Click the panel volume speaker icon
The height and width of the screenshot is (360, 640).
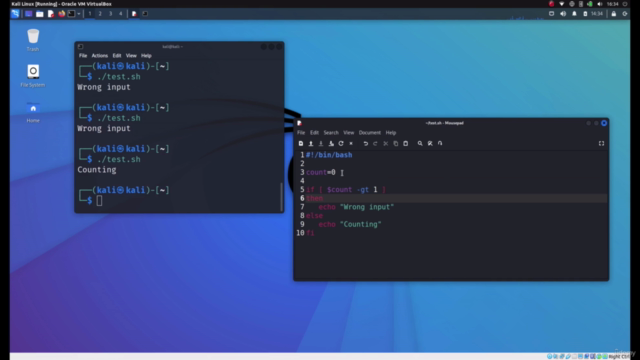[x=563, y=13]
